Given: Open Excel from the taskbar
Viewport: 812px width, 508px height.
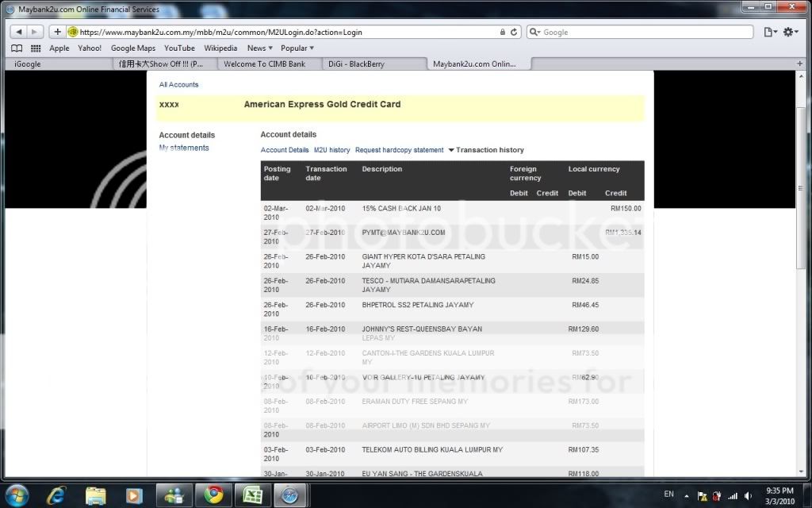Looking at the screenshot, I should (x=252, y=495).
